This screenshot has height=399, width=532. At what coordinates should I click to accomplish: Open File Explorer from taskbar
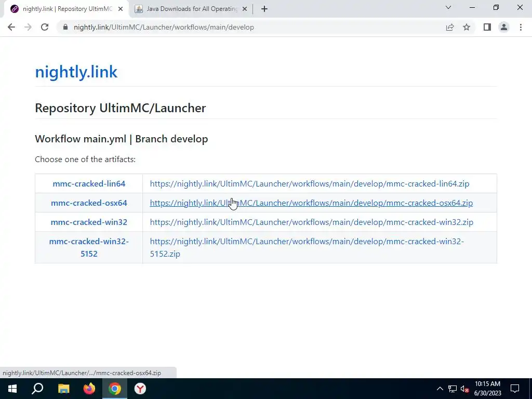[x=63, y=389]
